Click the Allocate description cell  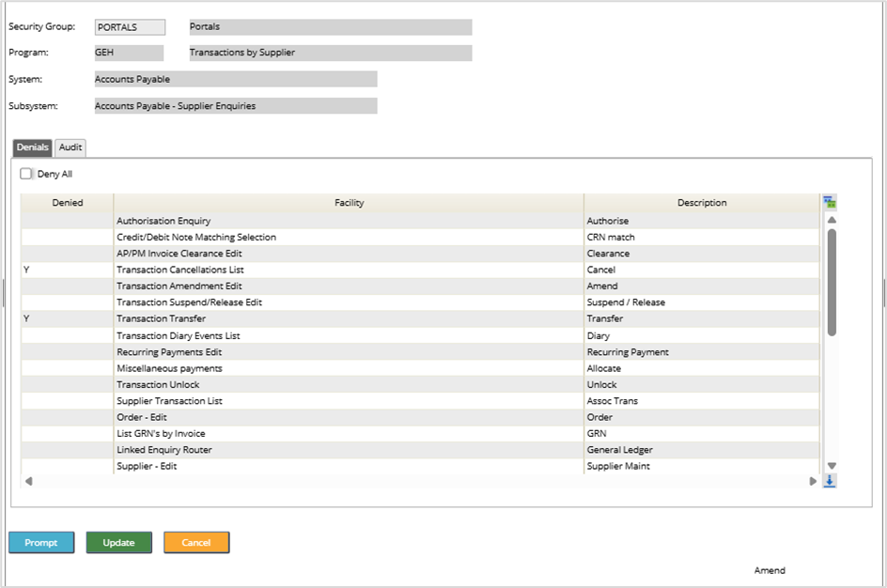(x=702, y=368)
